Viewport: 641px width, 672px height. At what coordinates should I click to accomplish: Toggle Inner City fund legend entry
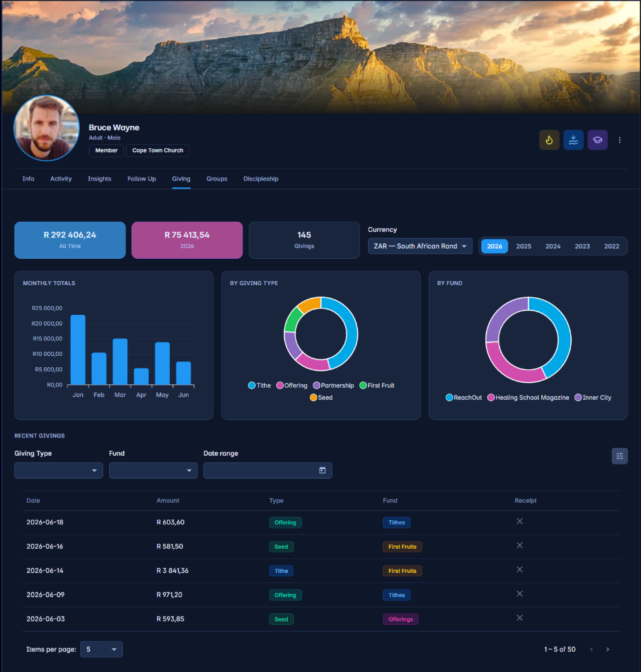[x=593, y=397]
